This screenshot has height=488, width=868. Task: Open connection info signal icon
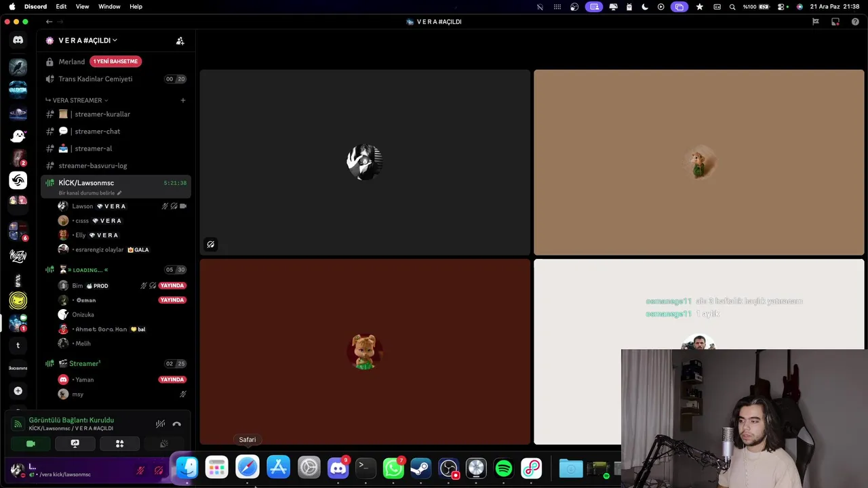pos(18,424)
